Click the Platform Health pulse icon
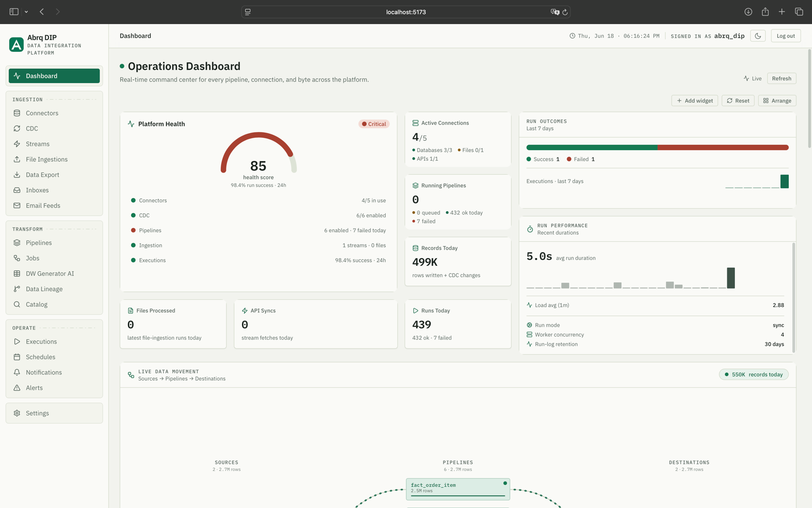The width and height of the screenshot is (812, 508). pyautogui.click(x=131, y=124)
